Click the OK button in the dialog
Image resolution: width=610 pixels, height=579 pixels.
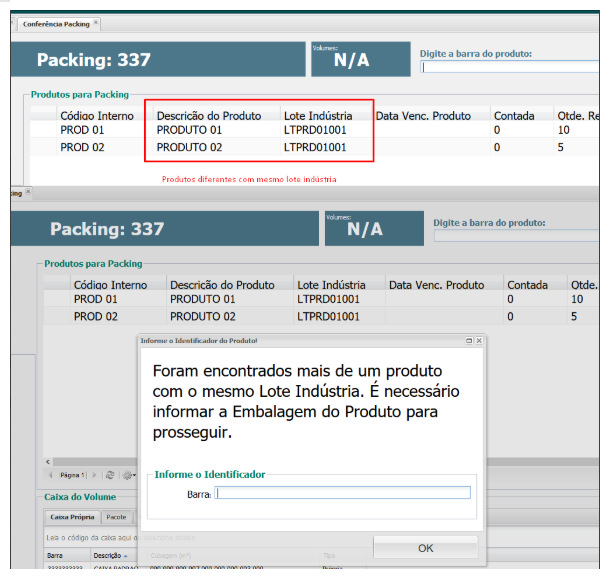426,547
